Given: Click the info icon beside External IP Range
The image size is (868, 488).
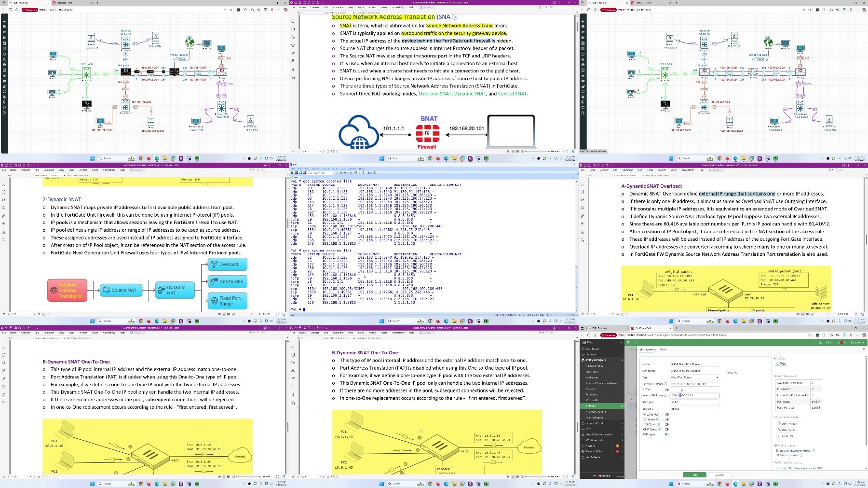Looking at the screenshot, I should click(x=665, y=384).
